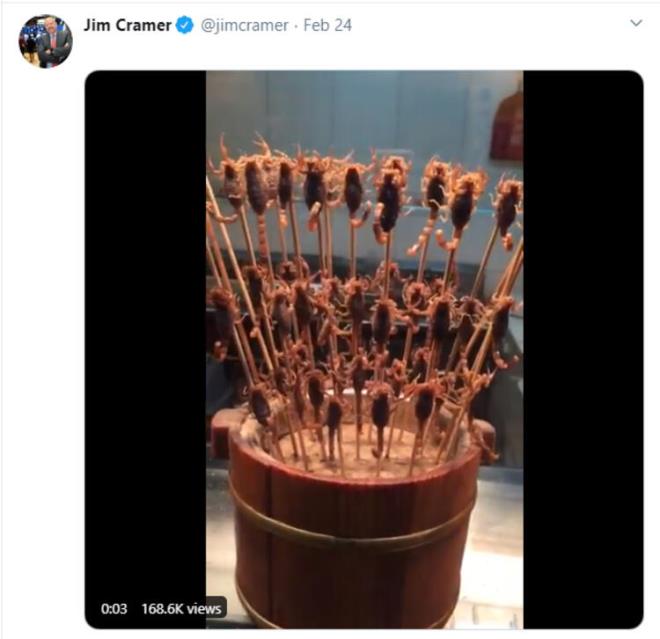This screenshot has height=639, width=660.
Task: Click the right black bar of the video
Action: [x=582, y=349]
